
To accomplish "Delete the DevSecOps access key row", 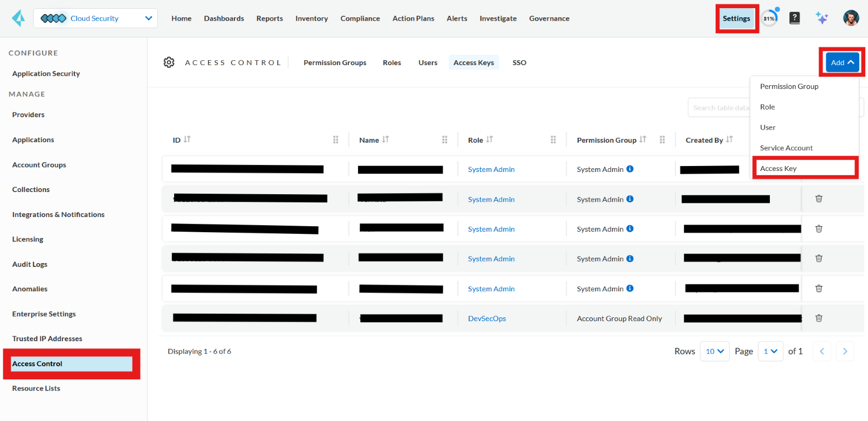I will 819,318.
